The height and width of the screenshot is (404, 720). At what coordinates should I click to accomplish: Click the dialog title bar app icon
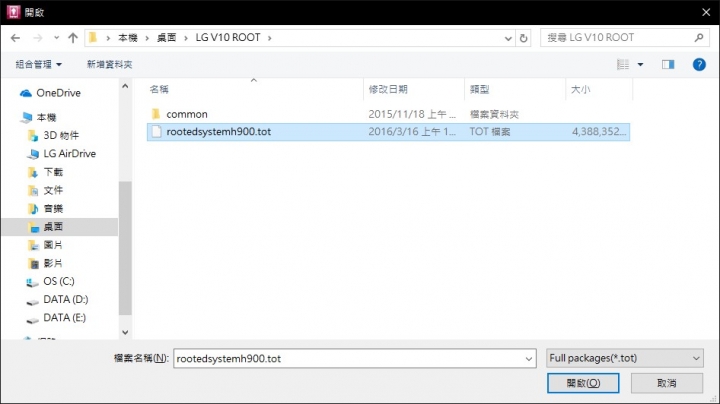click(x=13, y=12)
